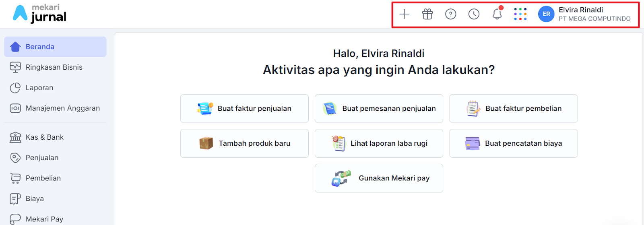
Task: Click the ER profile avatar
Action: [546, 14]
